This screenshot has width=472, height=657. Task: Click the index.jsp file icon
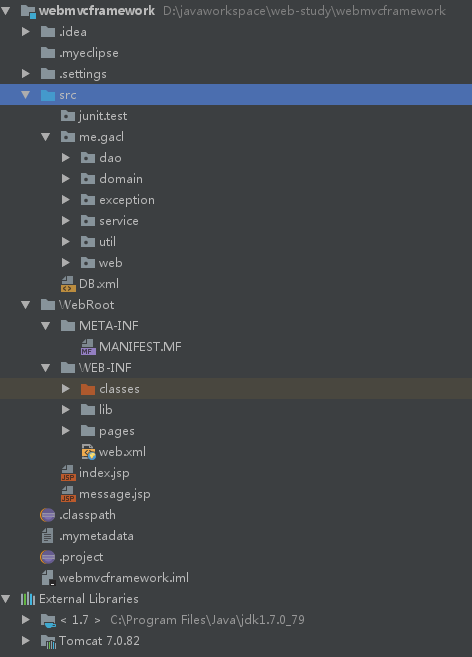coord(68,473)
